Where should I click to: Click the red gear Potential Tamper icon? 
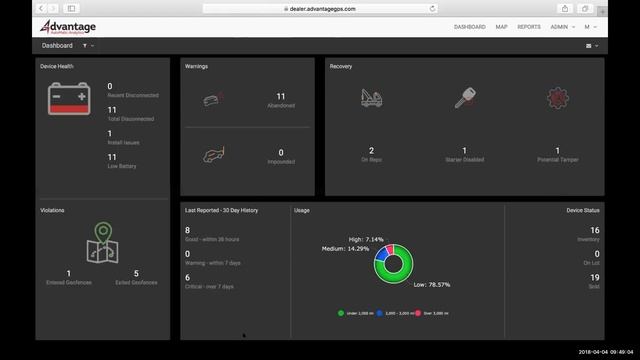[558, 98]
